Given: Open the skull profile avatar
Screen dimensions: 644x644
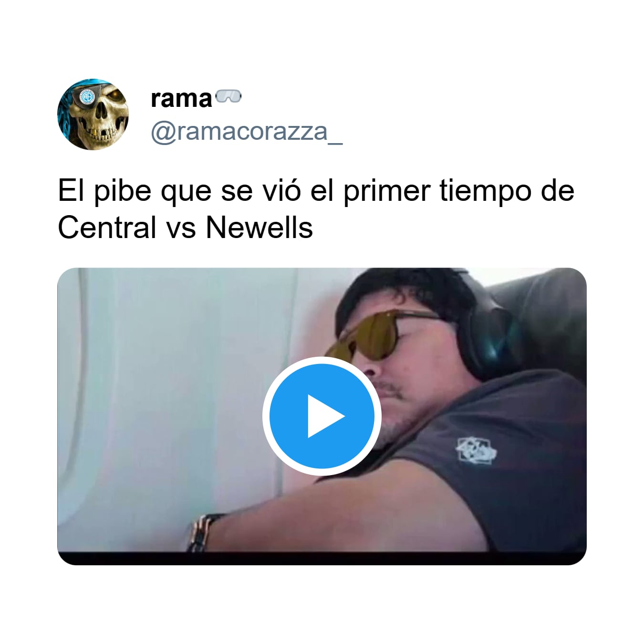Looking at the screenshot, I should click(x=93, y=114).
